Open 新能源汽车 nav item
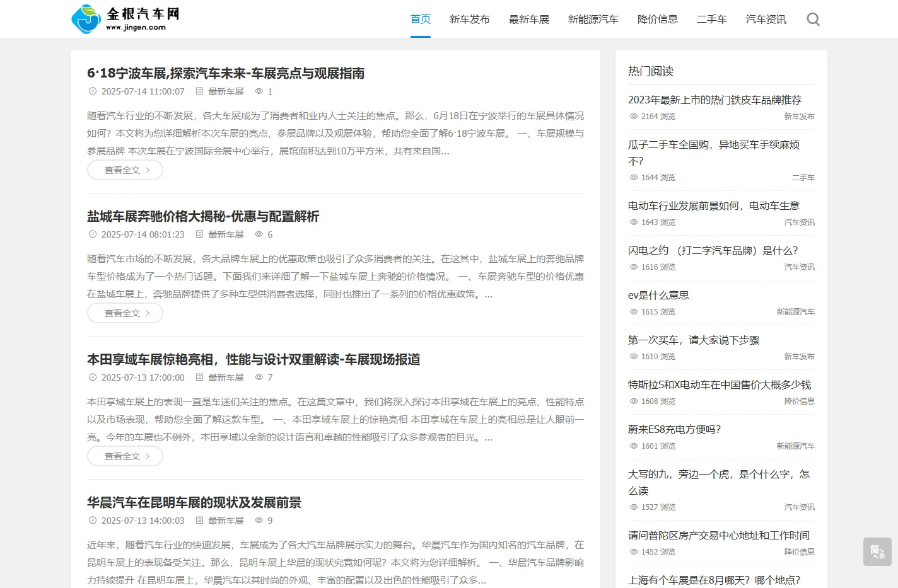 coord(593,20)
